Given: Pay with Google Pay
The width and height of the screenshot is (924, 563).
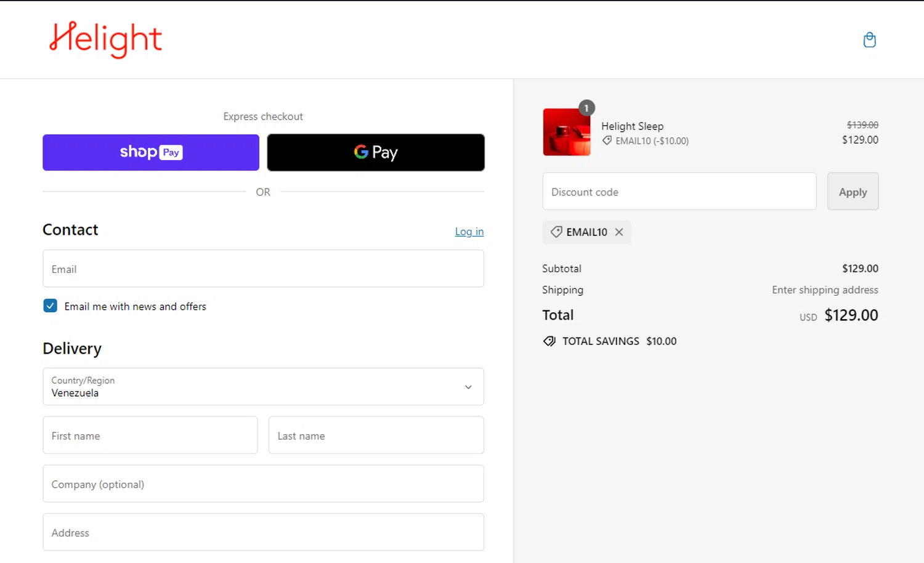Looking at the screenshot, I should pos(376,152).
